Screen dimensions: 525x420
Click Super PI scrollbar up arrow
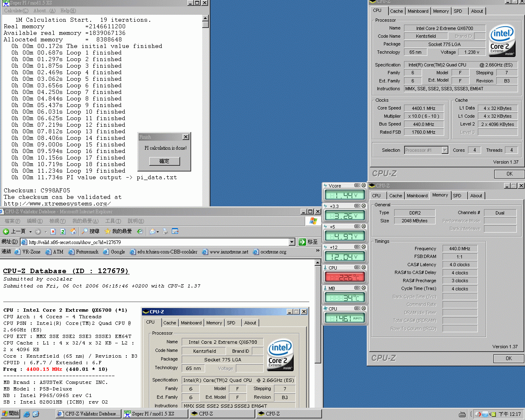(205, 18)
